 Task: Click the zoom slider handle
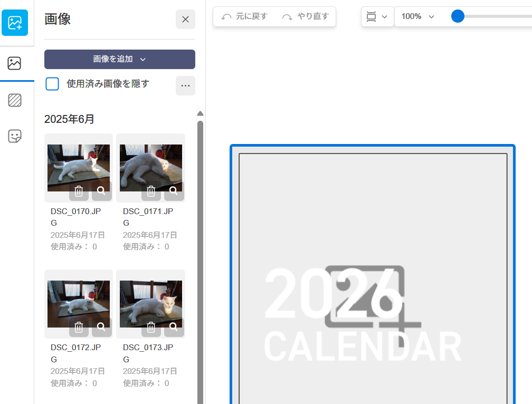[458, 16]
